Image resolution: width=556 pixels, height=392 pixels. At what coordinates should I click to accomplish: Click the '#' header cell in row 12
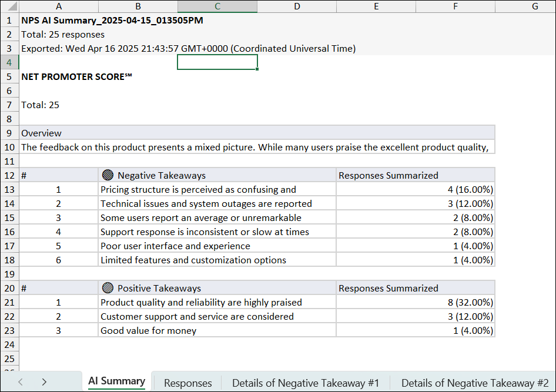tap(59, 175)
